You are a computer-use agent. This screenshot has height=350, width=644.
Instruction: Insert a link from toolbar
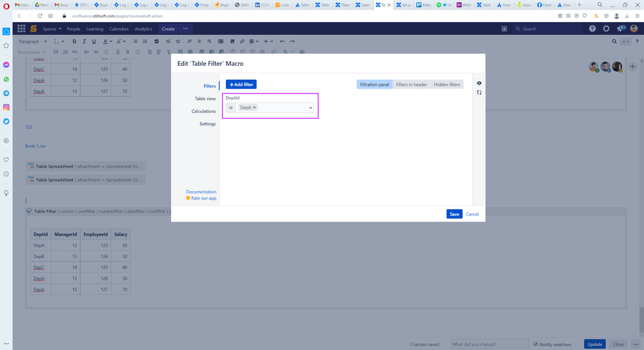click(242, 41)
